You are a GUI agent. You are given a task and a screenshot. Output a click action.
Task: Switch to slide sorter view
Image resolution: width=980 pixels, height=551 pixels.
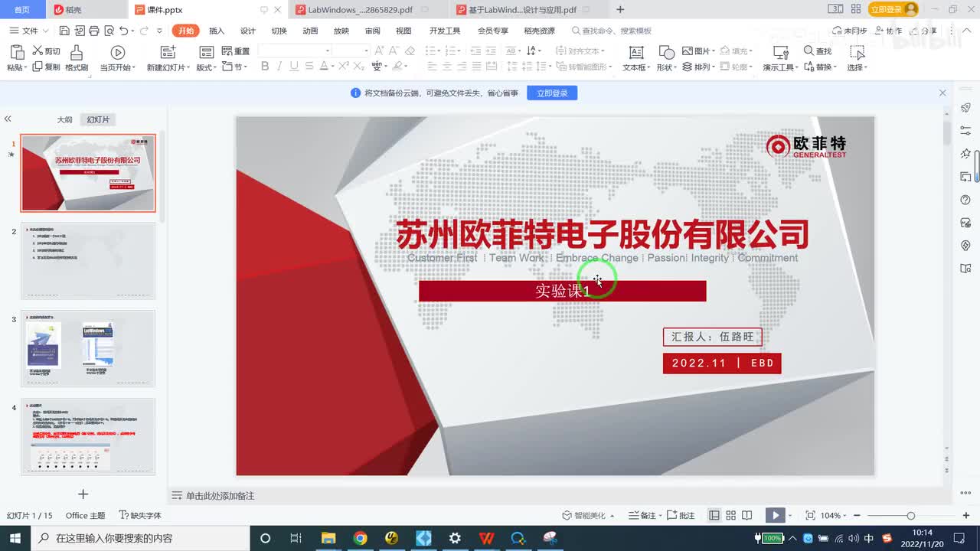[x=730, y=516]
